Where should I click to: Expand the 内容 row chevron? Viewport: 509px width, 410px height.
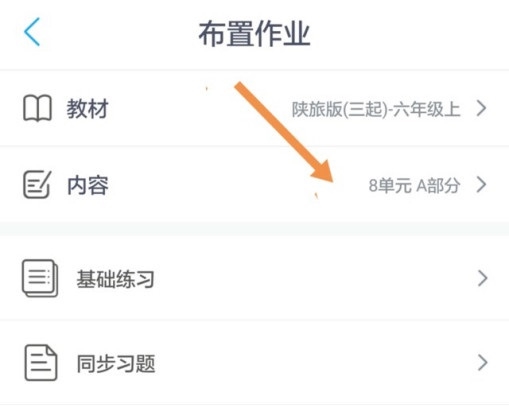pos(481,185)
